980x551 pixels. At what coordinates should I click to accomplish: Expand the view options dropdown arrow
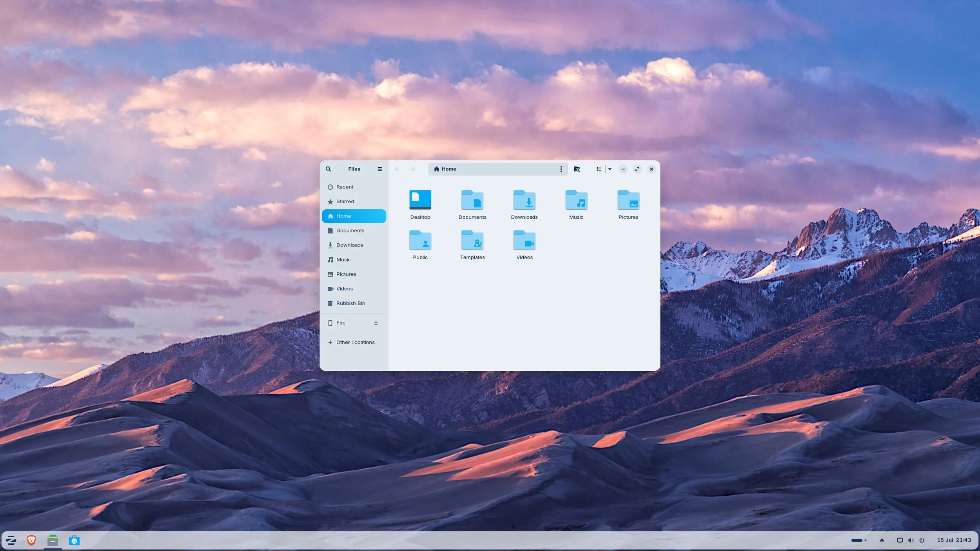coord(610,169)
